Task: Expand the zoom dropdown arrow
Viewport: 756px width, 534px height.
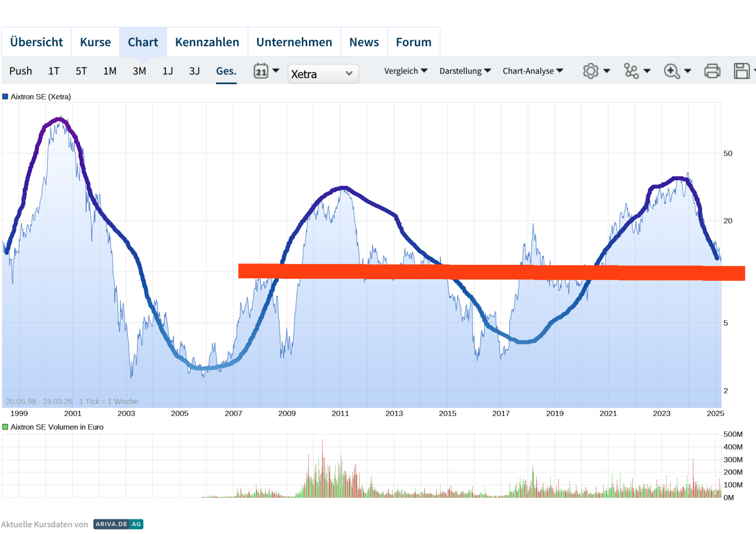Action: point(688,71)
